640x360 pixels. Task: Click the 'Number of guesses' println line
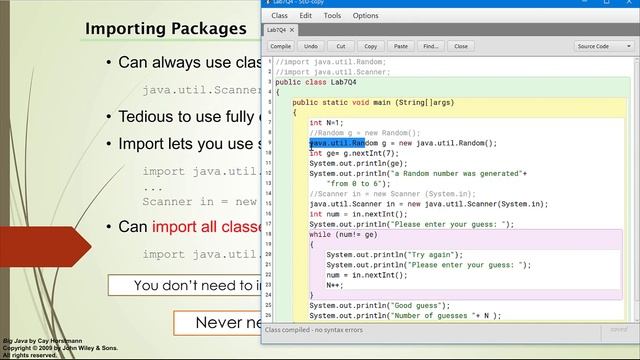(405, 316)
